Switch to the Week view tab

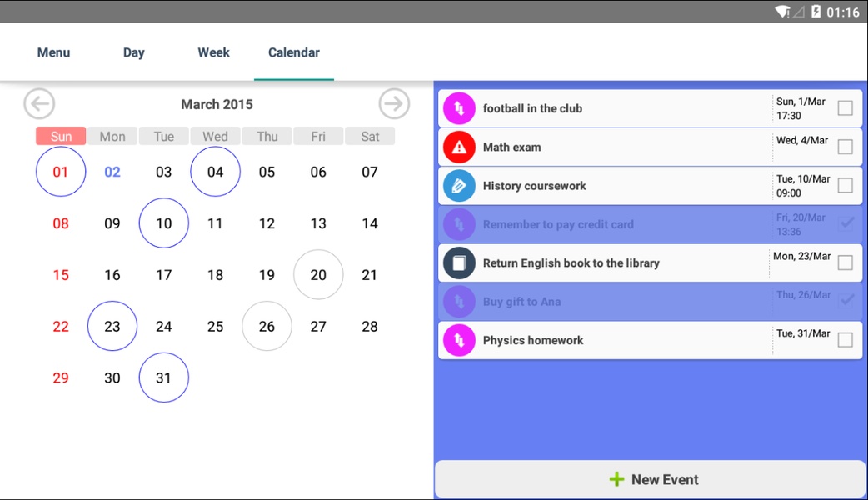(214, 52)
